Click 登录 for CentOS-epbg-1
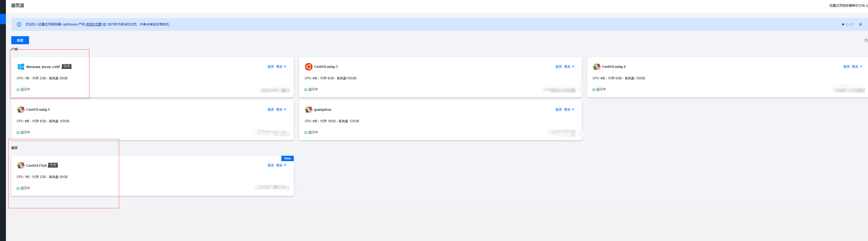Viewport: 868px width, 241px height. [270, 109]
